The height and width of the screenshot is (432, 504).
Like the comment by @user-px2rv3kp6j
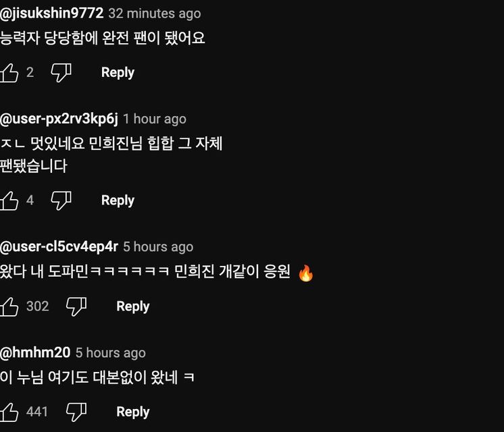[9, 200]
